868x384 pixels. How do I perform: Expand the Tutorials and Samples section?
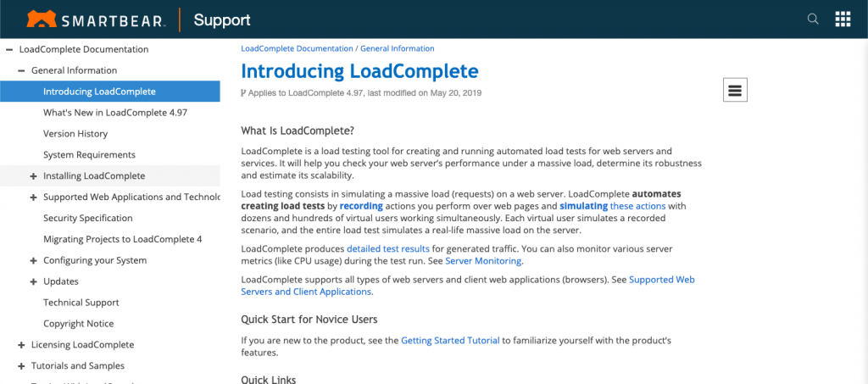21,365
